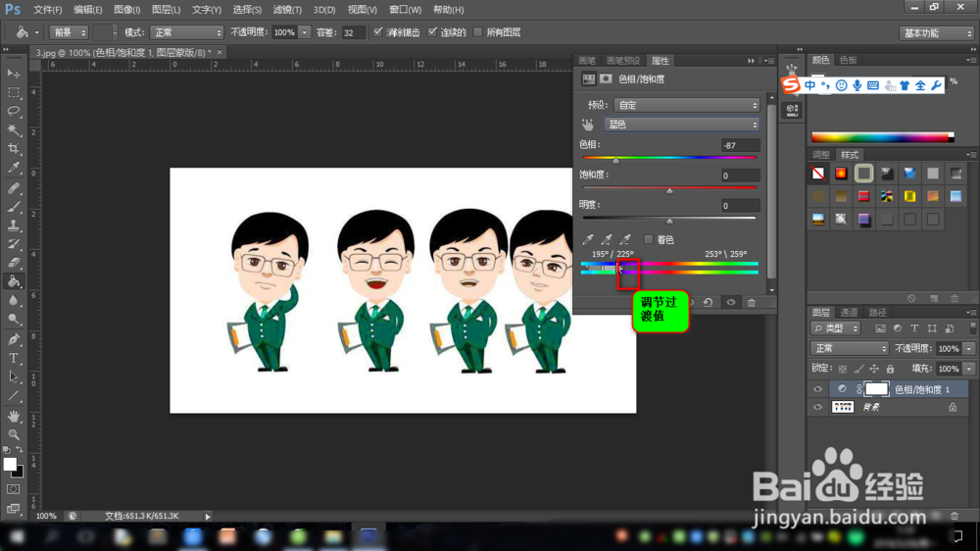The image size is (980, 551).
Task: Open the 基本功能 workspace dropdown
Action: (936, 33)
